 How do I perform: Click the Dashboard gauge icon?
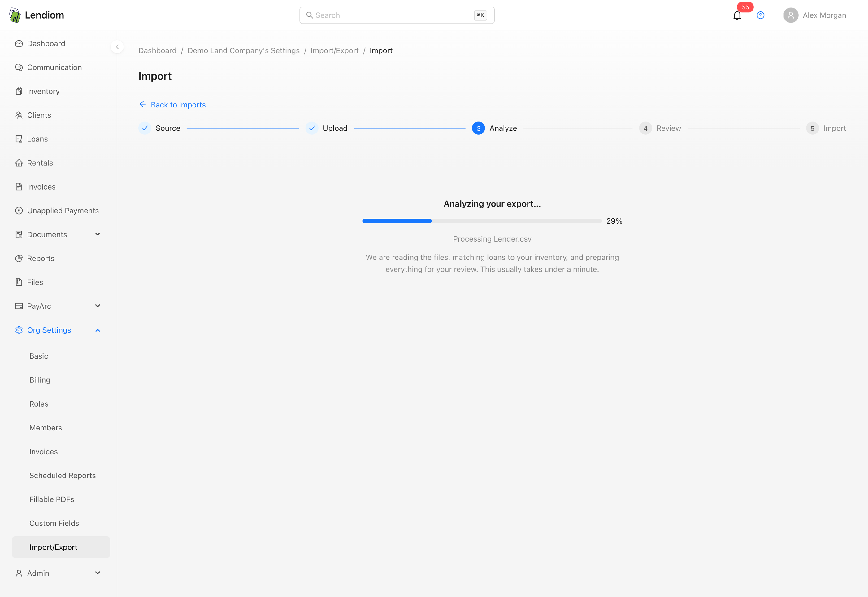(19, 43)
